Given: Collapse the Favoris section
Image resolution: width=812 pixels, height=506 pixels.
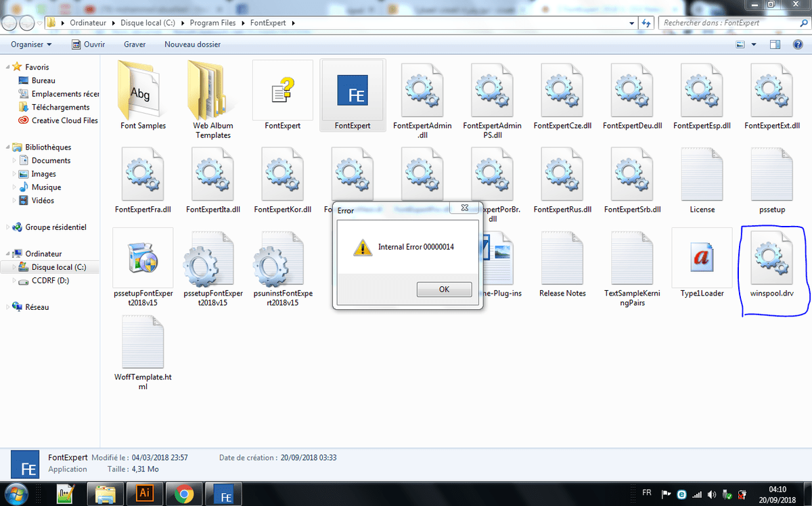Looking at the screenshot, I should click(7, 67).
